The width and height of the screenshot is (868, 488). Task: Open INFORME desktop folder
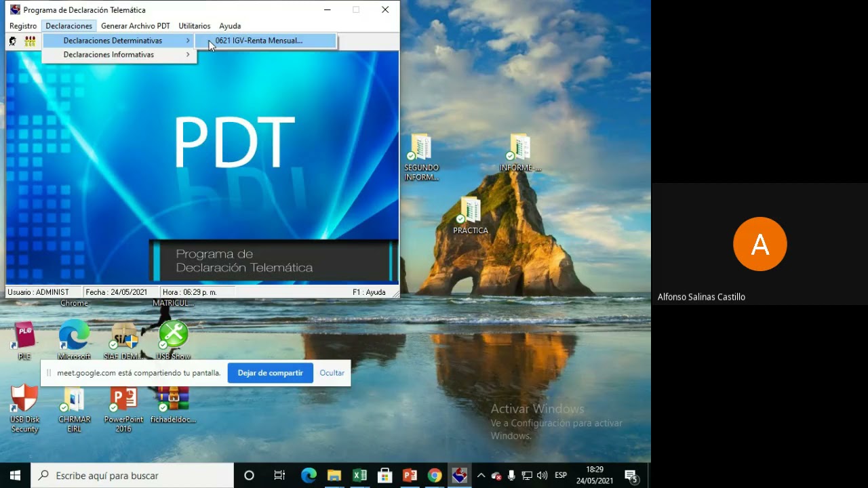point(520,152)
